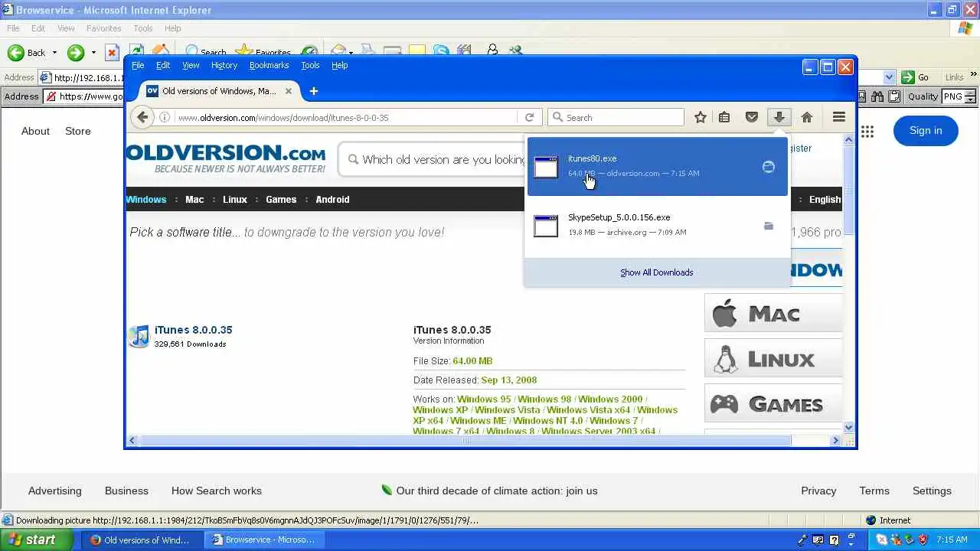Click the Firefox search box
The image size is (980, 551).
[x=616, y=117]
